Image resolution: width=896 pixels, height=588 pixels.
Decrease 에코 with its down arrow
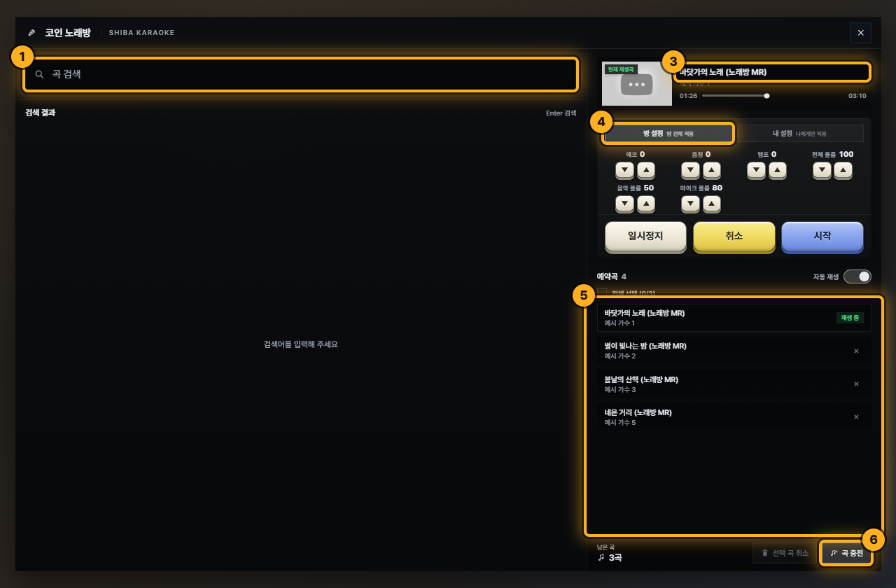624,170
